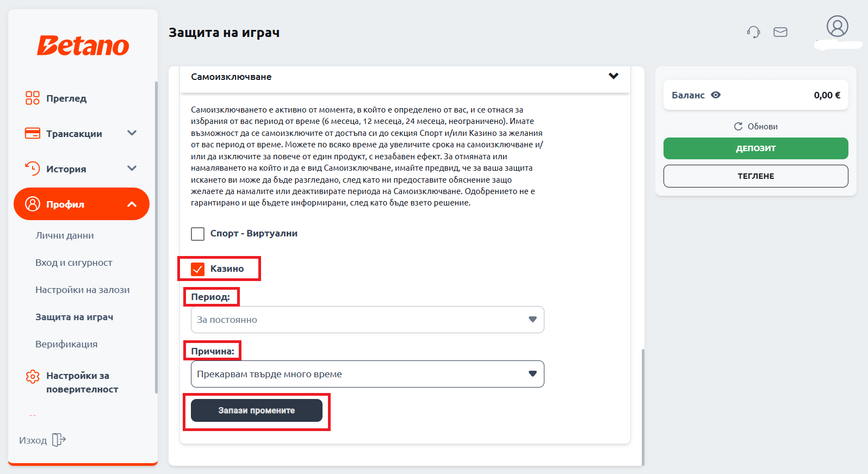868x474 pixels.
Task: Click the Профил person icon
Action: tap(33, 204)
